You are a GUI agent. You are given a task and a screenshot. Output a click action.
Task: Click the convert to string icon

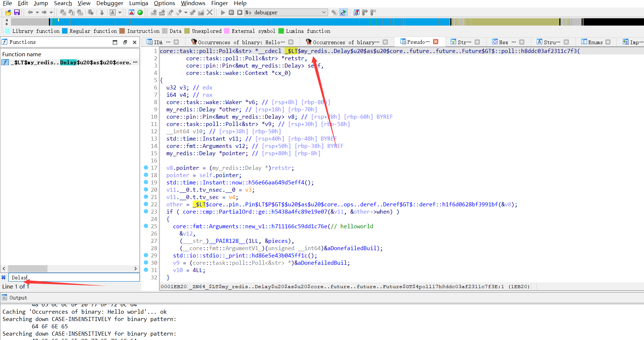(x=170, y=12)
